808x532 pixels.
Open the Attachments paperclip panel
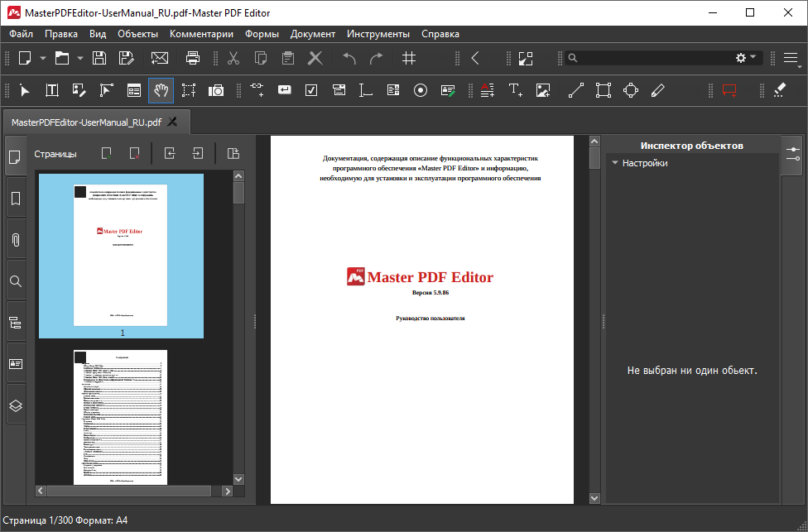[x=15, y=240]
